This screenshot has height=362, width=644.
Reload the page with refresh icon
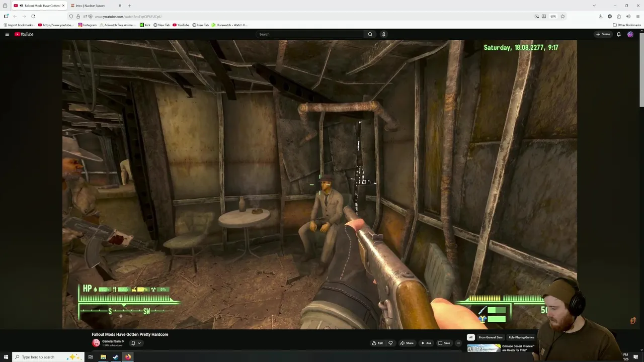[33, 16]
